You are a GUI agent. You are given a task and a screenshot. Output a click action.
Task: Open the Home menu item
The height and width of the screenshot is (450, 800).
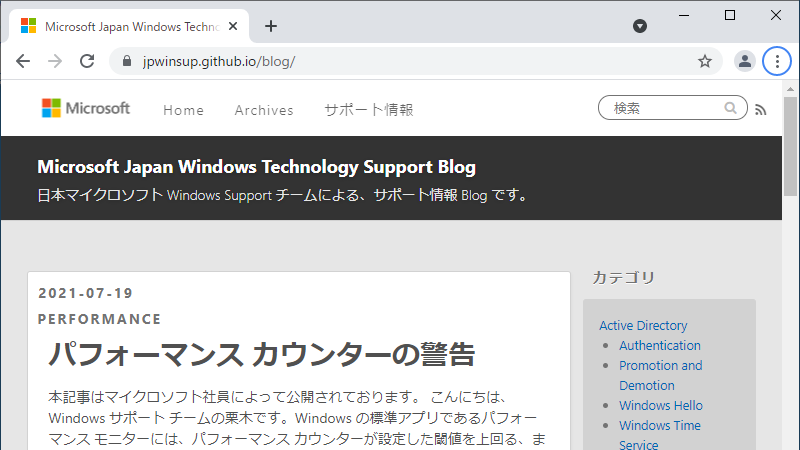click(x=183, y=110)
